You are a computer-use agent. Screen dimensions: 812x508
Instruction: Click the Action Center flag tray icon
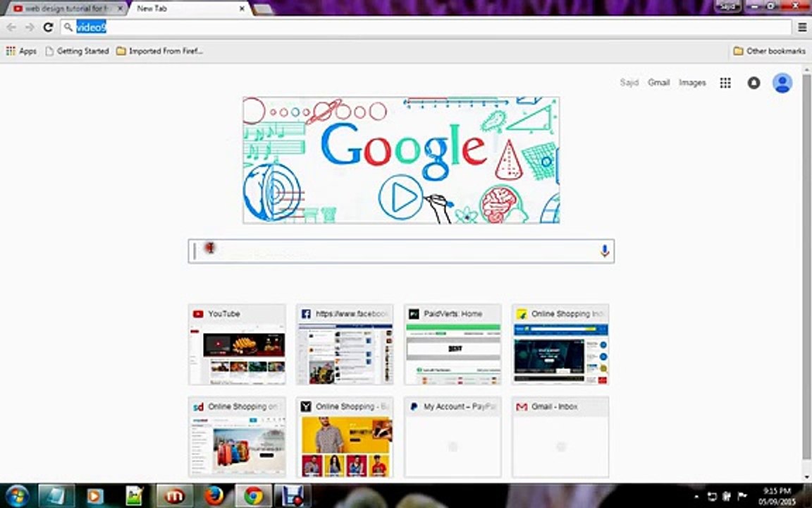tap(742, 496)
